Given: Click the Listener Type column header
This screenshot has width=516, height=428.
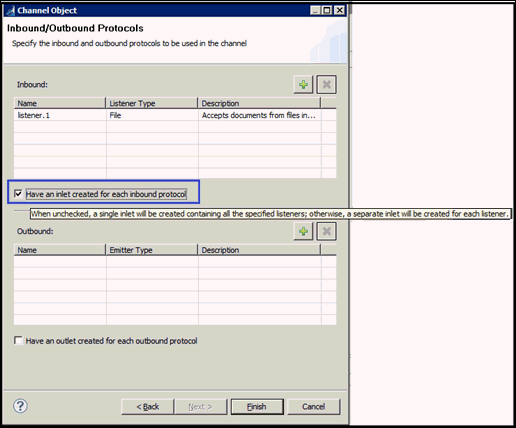Looking at the screenshot, I should (x=152, y=103).
